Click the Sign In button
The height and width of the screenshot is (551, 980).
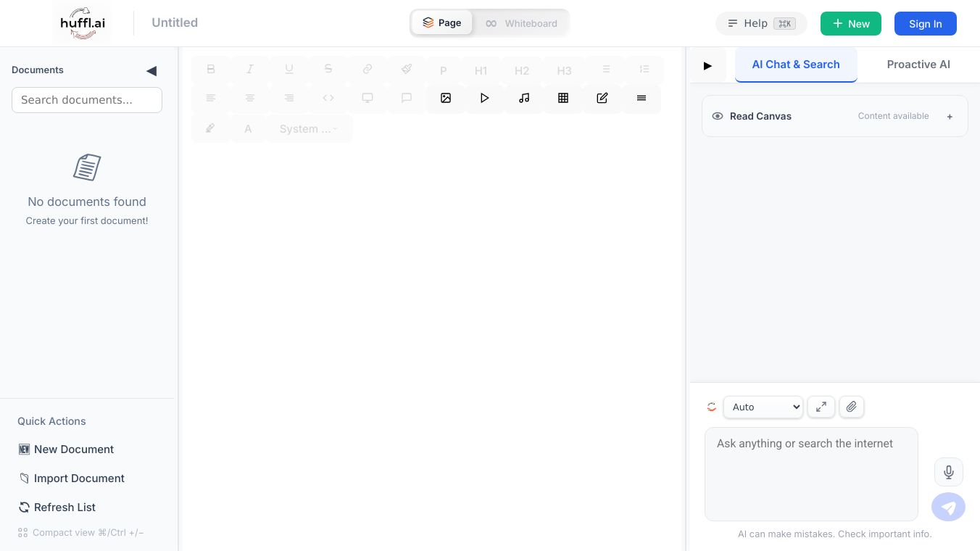[x=926, y=23]
